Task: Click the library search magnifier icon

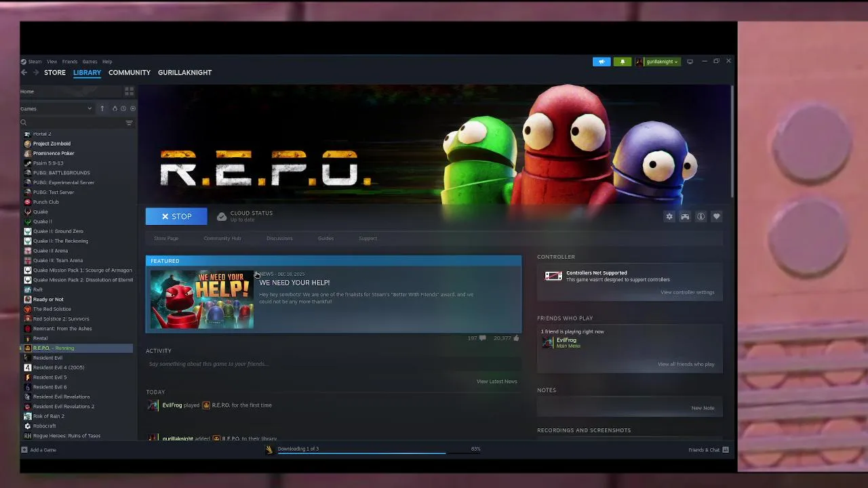Action: pyautogui.click(x=23, y=123)
